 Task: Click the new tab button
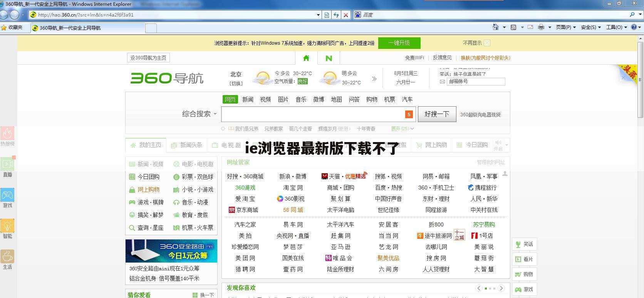[x=151, y=28]
